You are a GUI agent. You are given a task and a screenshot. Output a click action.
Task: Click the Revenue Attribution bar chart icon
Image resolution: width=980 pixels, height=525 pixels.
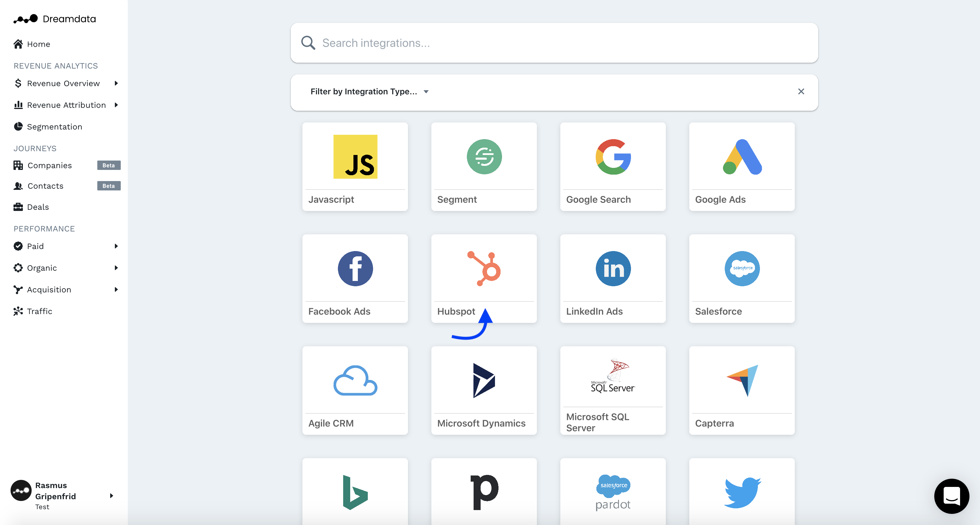18,105
